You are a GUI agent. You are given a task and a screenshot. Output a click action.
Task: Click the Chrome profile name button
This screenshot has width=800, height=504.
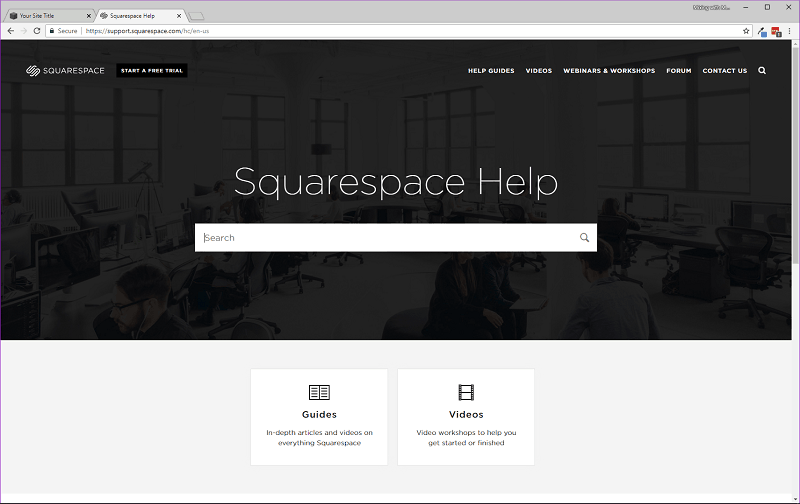point(711,7)
